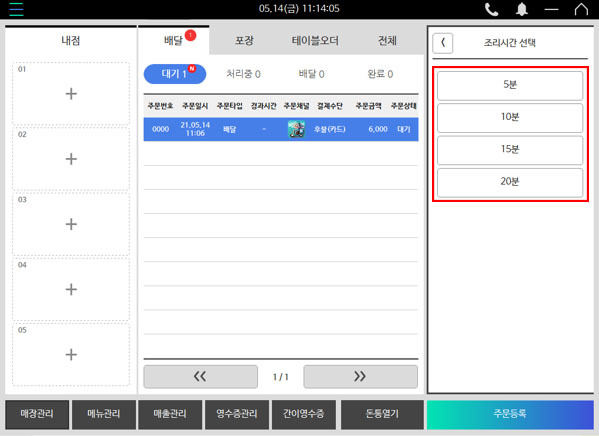Click the 경과시간 column header
This screenshot has width=599, height=436.
click(x=264, y=106)
